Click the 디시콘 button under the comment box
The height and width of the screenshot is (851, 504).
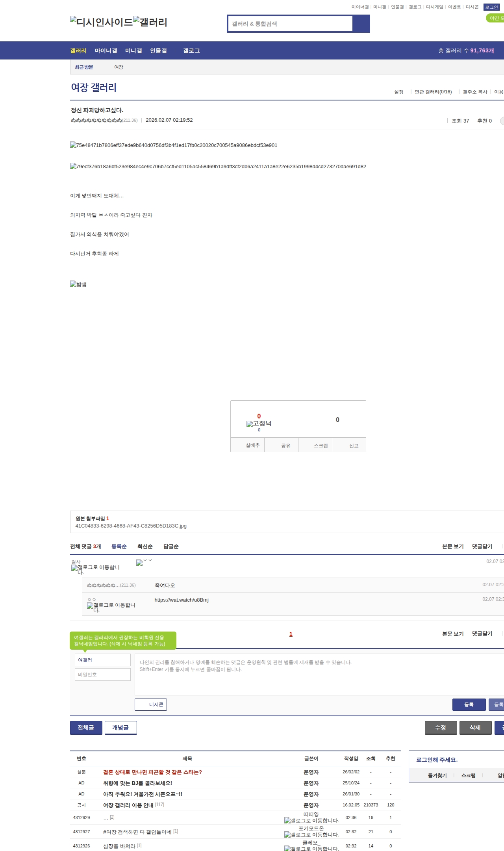click(x=151, y=704)
